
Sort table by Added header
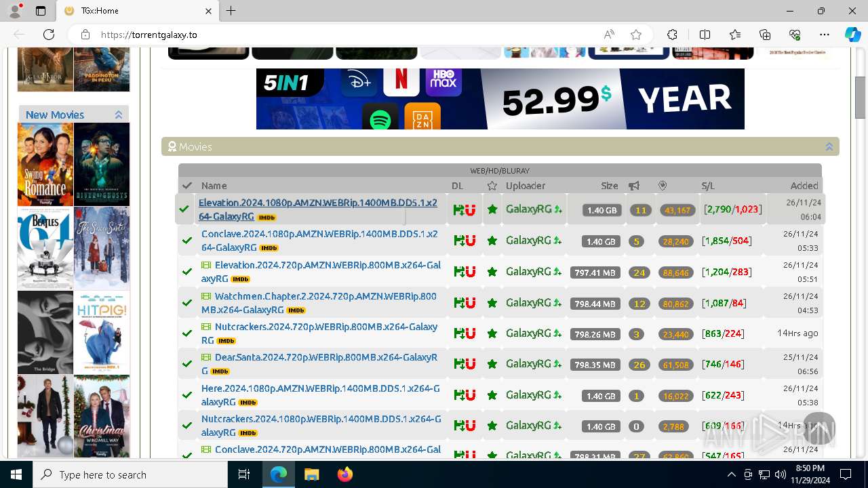804,186
